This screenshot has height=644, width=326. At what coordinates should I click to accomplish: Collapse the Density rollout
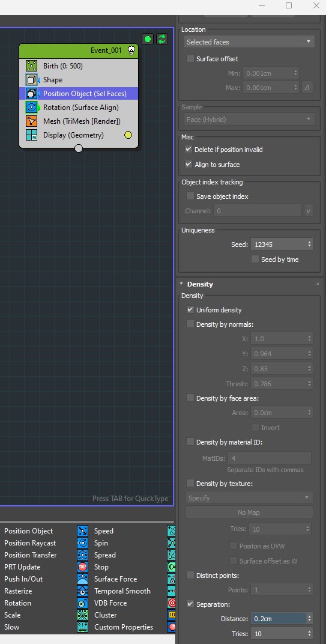click(181, 284)
